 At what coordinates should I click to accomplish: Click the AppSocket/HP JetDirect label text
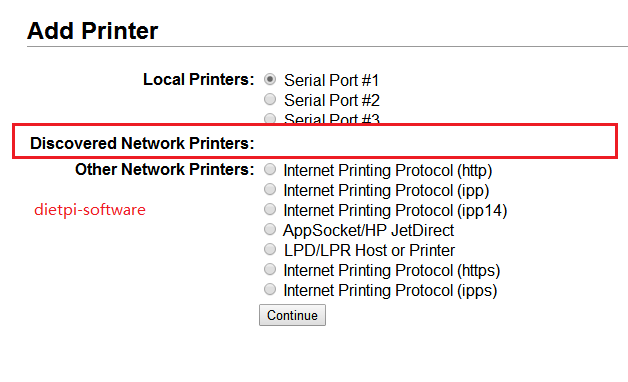tap(368, 231)
